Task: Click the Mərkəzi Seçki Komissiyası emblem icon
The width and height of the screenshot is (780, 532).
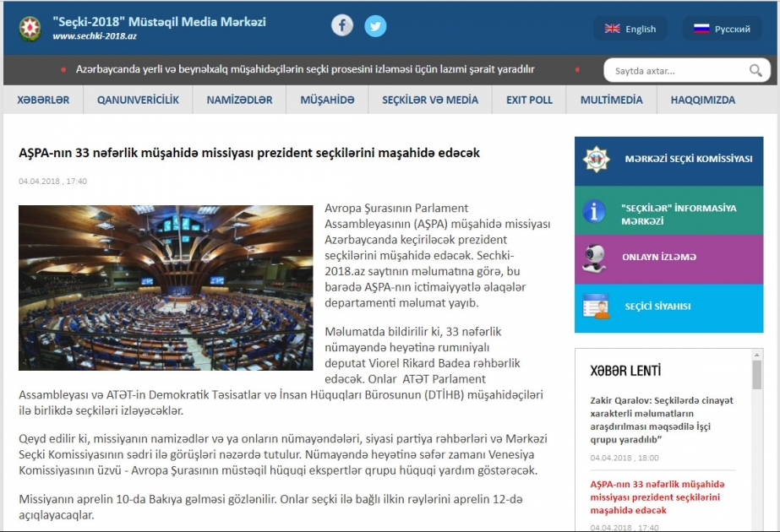Action: click(x=596, y=160)
